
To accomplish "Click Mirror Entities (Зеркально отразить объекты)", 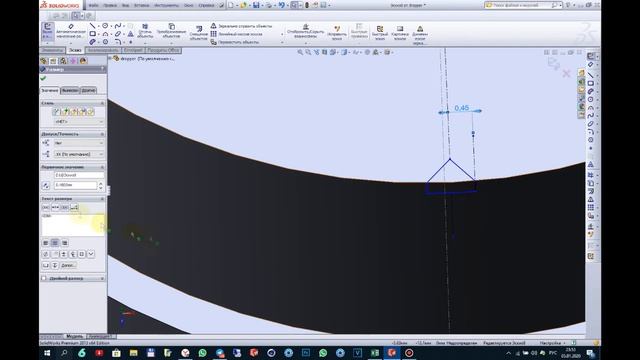I will point(241,26).
